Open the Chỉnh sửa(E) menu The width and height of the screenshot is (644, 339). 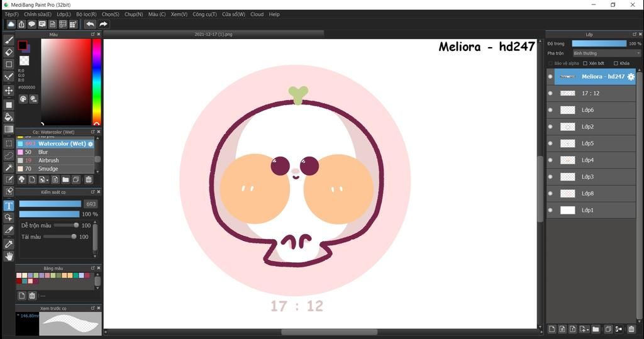pos(37,14)
